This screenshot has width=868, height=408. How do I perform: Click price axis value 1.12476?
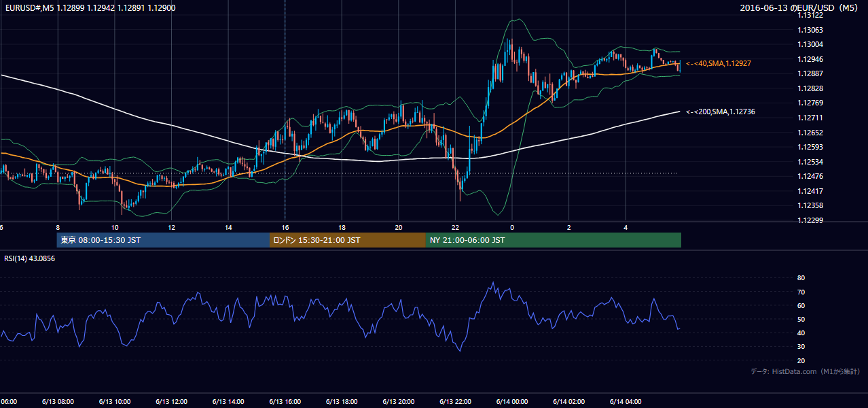[x=812, y=177]
